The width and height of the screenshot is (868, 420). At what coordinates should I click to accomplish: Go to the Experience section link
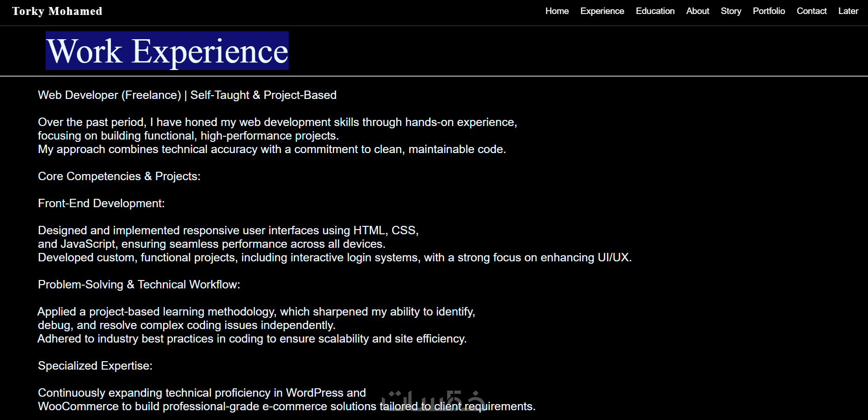(602, 11)
